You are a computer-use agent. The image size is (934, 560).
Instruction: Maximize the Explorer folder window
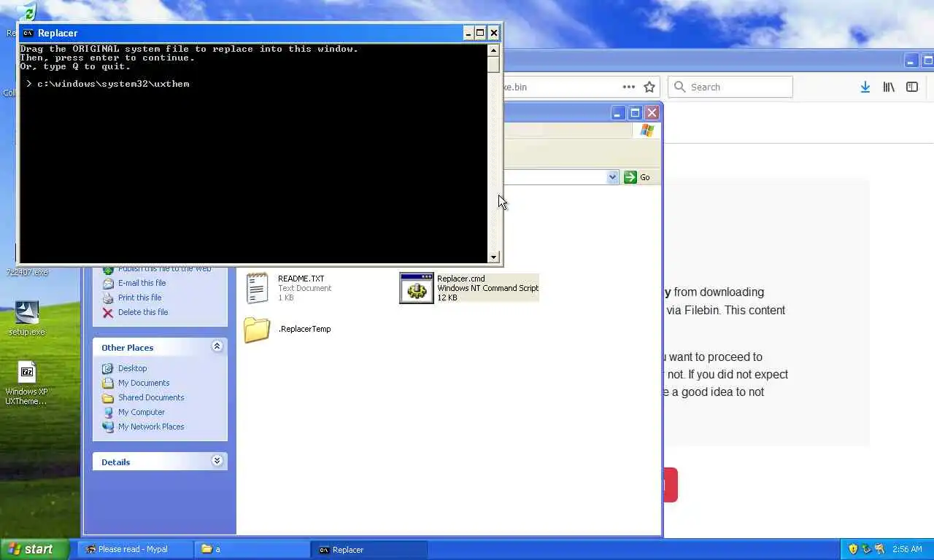click(x=635, y=112)
